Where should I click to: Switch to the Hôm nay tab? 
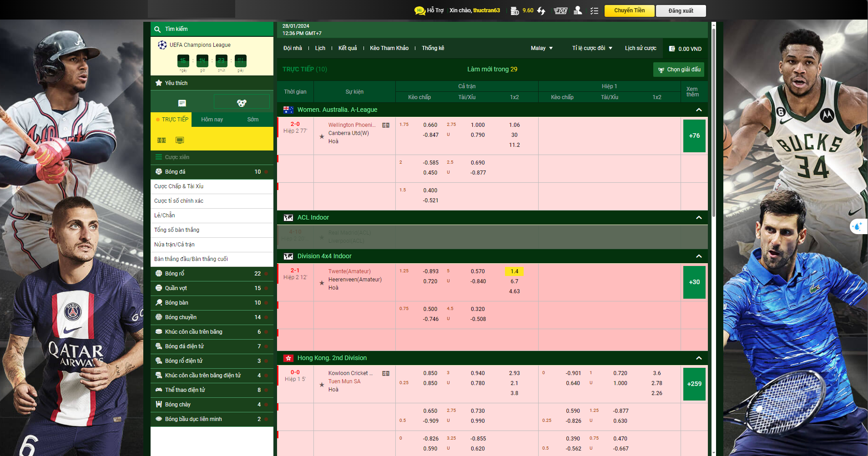coord(212,120)
